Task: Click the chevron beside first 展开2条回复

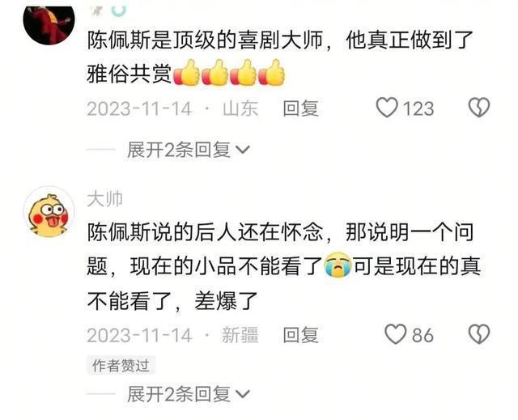Action: [243, 151]
